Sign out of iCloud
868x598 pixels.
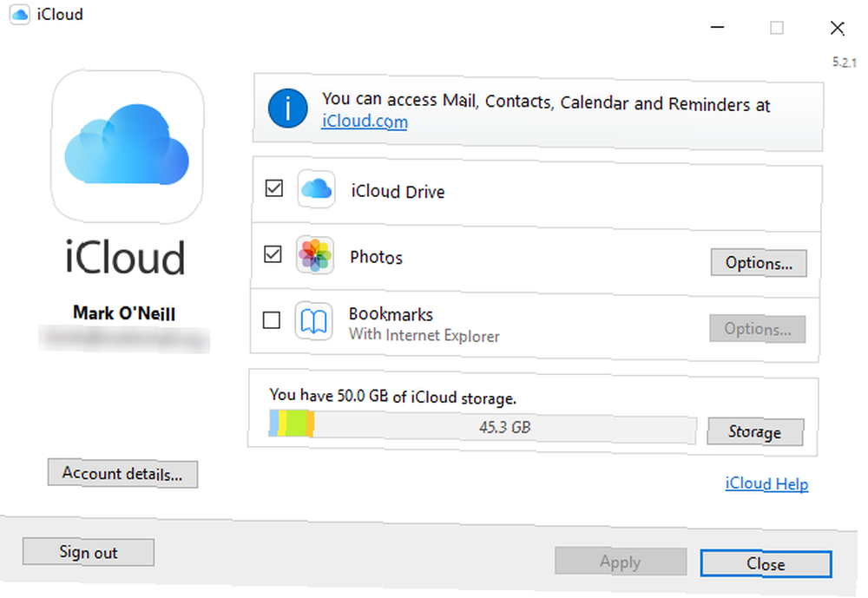pyautogui.click(x=89, y=553)
